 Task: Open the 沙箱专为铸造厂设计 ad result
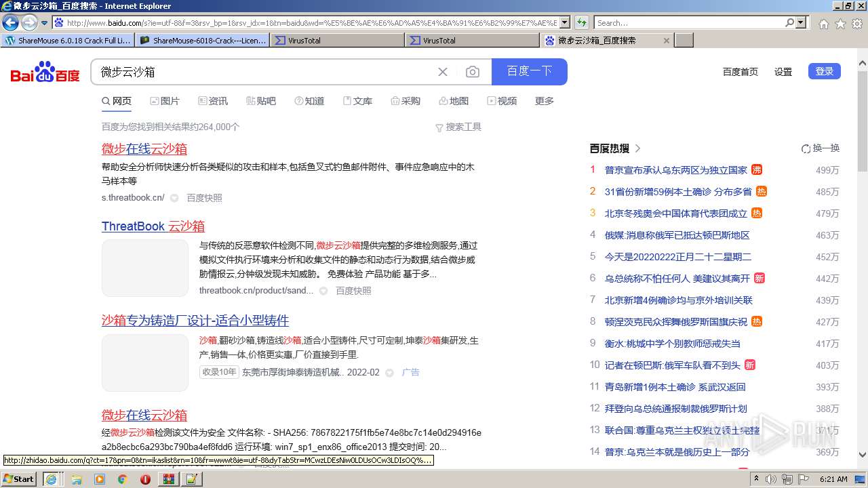pos(195,321)
